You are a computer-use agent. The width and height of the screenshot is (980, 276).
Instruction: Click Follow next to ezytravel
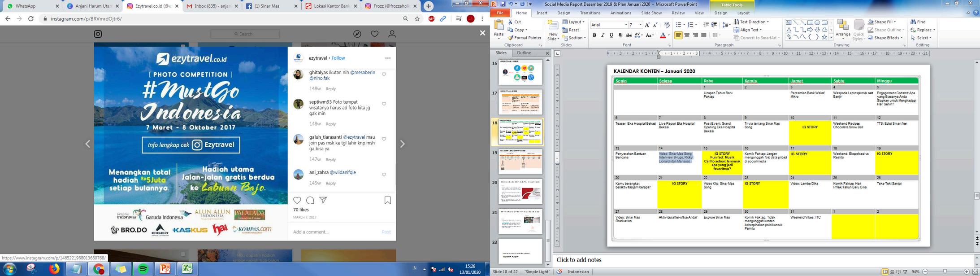pyautogui.click(x=338, y=58)
